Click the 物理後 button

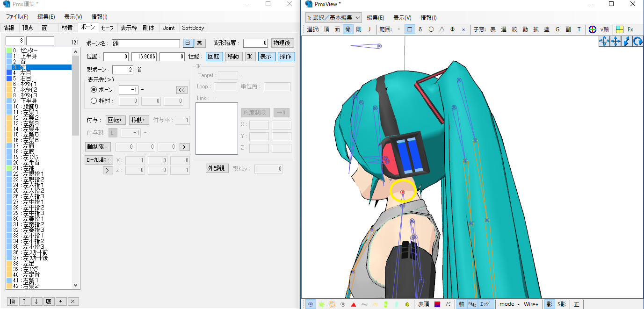coord(282,43)
